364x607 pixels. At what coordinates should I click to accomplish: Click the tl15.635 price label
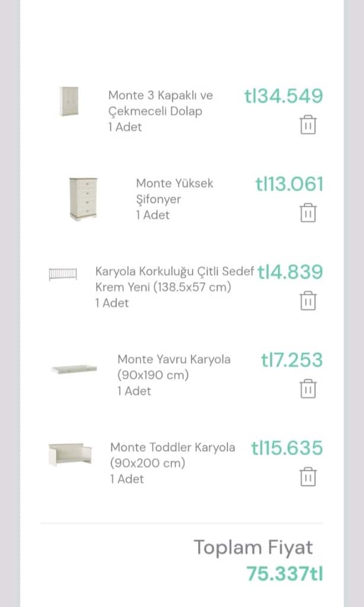(287, 448)
